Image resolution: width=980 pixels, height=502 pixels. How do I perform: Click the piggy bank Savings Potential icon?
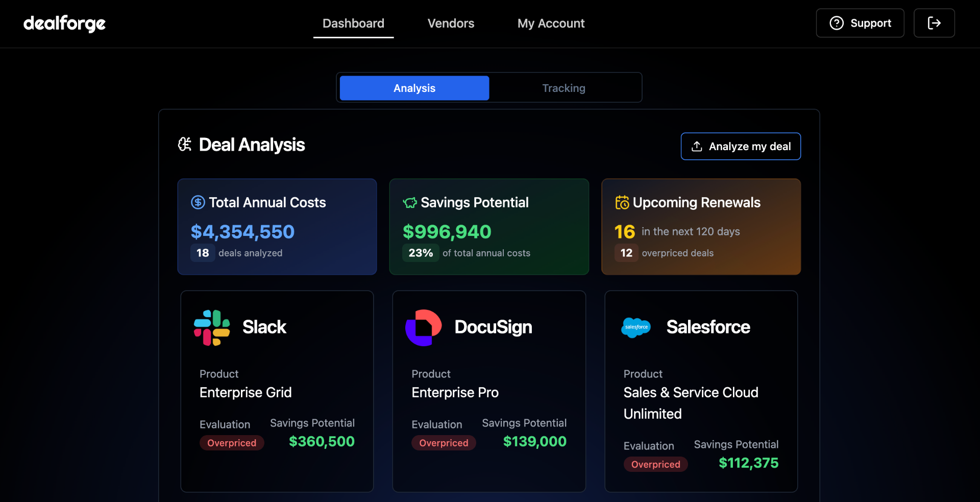click(x=410, y=203)
